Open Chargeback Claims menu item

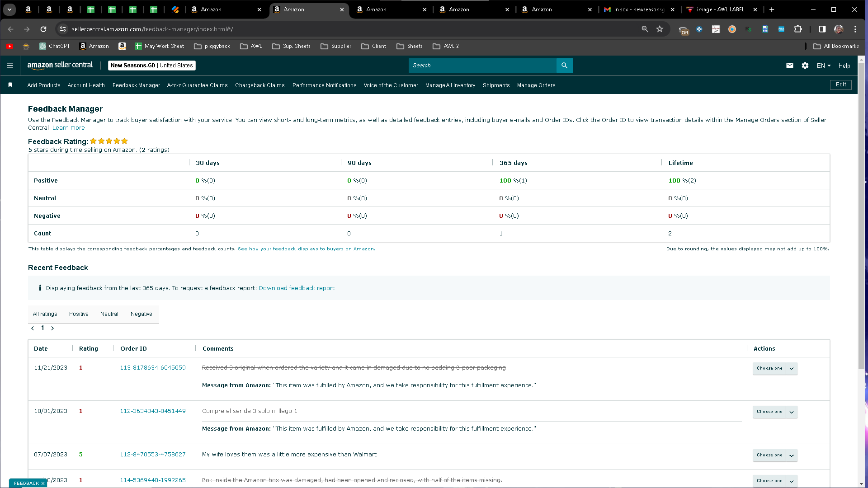click(260, 85)
